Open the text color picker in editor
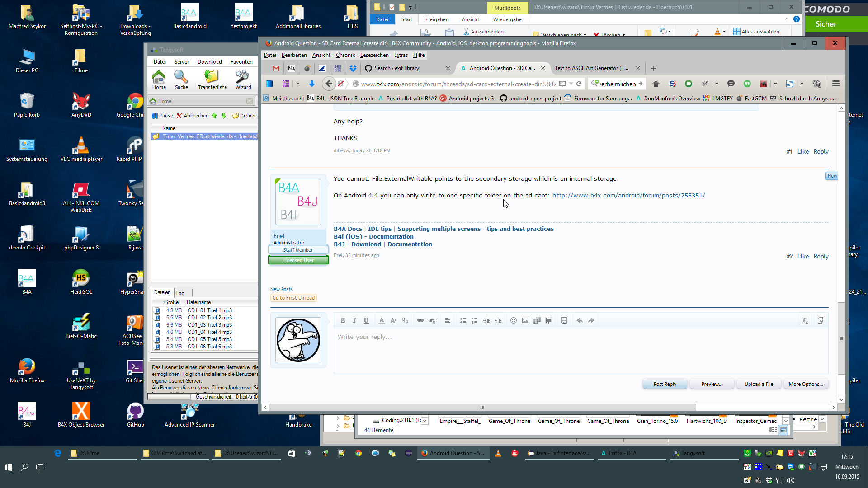Viewport: 868px width, 488px height. (x=382, y=320)
